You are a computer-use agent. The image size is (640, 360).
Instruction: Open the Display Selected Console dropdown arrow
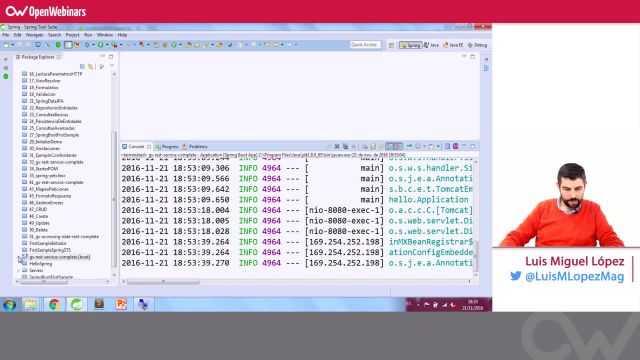424,147
